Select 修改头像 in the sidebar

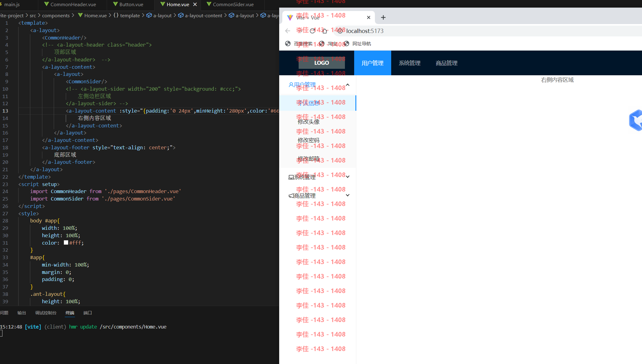tap(317, 122)
